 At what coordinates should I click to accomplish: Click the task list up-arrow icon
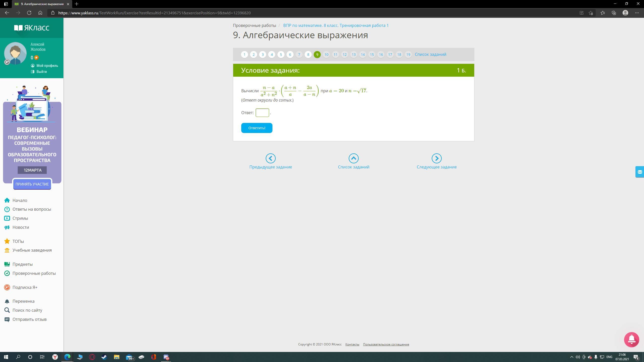coord(353,158)
